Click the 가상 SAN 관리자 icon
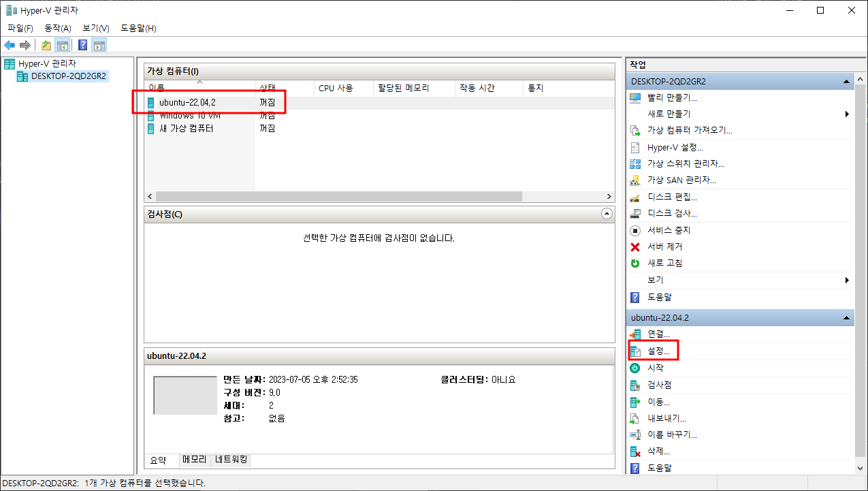Screen dimensions: 868x491 [x=635, y=180]
